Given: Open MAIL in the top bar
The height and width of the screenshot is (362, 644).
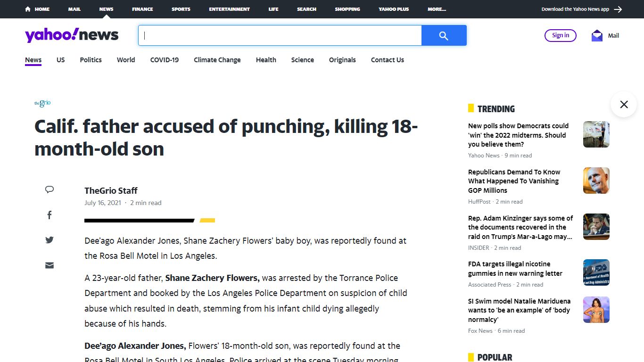Looking at the screenshot, I should coord(74,9).
